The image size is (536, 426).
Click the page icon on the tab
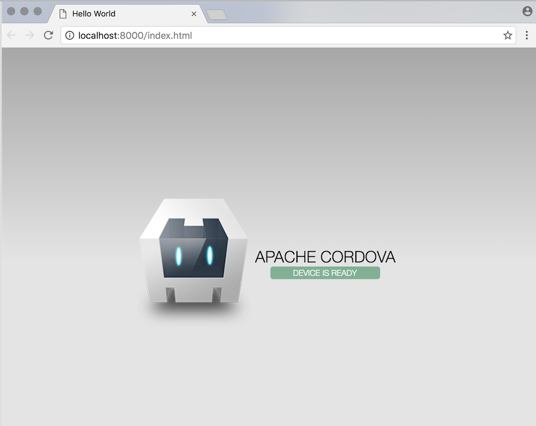pos(63,14)
